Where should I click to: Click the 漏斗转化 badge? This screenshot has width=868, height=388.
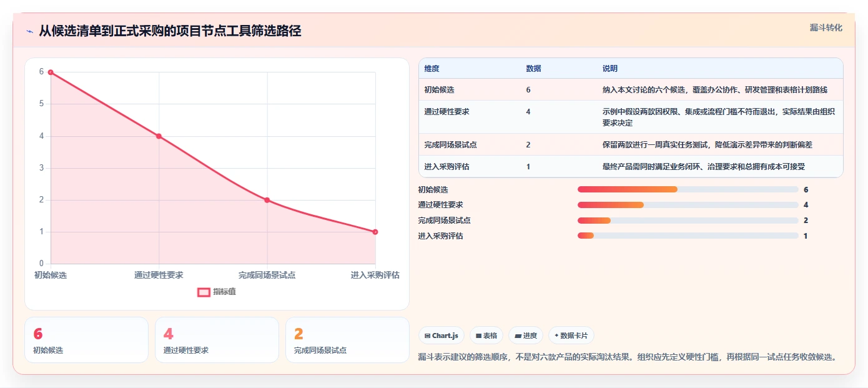(x=826, y=27)
